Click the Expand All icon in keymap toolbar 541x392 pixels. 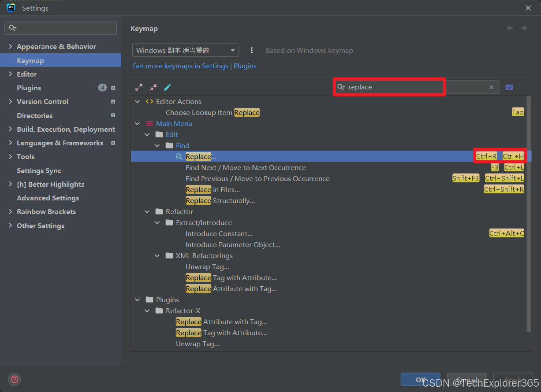139,87
